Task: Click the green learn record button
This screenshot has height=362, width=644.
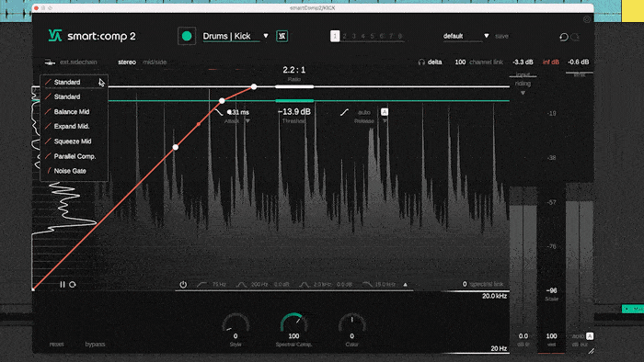Action: click(187, 36)
